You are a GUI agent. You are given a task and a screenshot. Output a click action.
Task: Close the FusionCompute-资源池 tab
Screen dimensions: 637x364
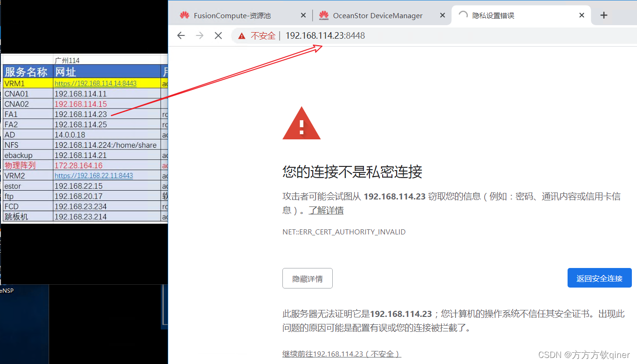coord(303,15)
